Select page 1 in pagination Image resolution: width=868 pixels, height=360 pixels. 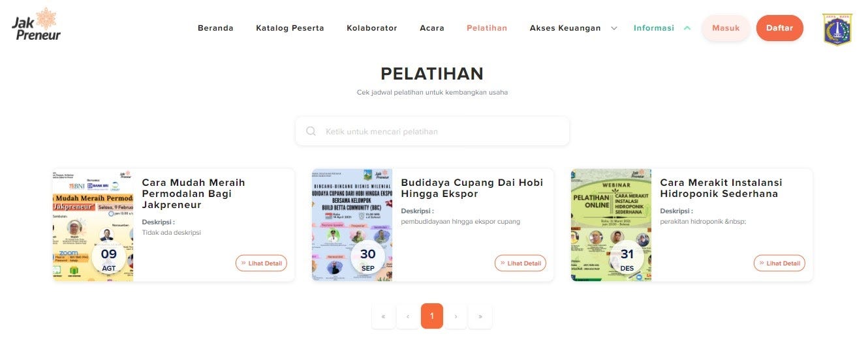coord(432,316)
